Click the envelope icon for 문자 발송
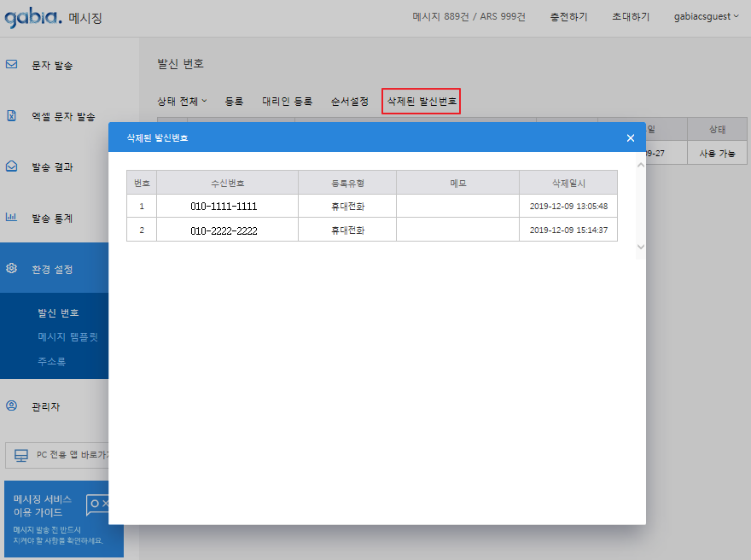 (12, 64)
